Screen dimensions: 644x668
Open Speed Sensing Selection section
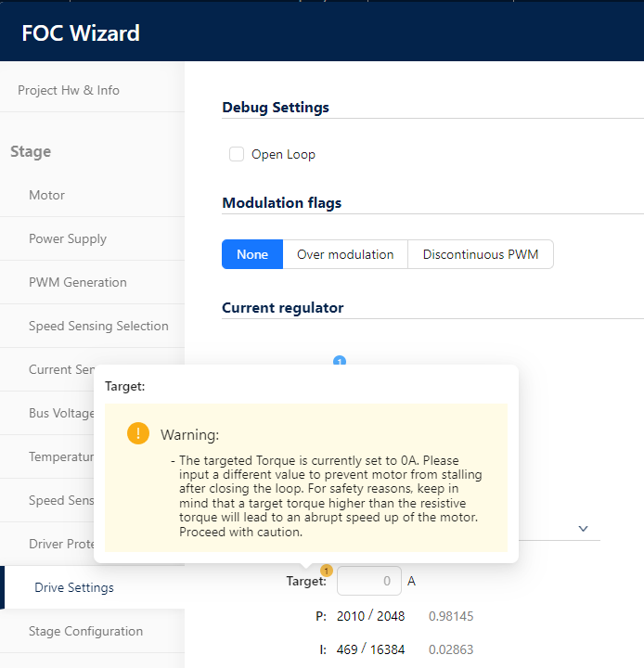(x=98, y=326)
